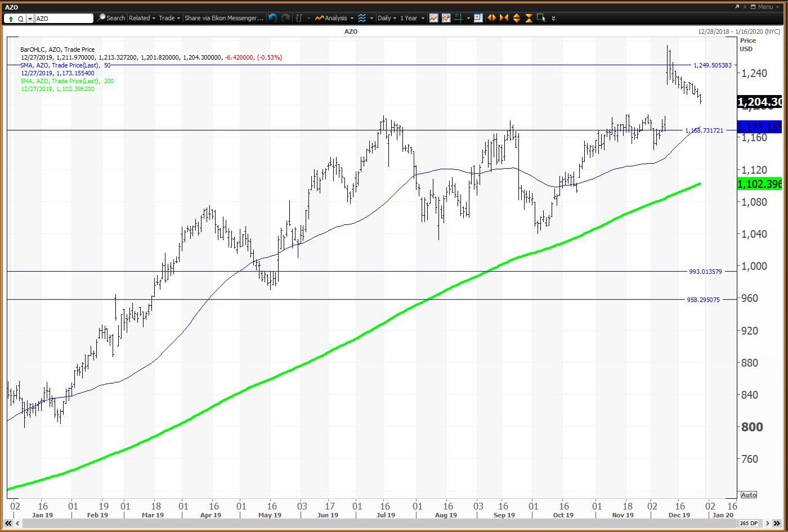Image resolution: width=788 pixels, height=532 pixels.
Task: Click the green up-arrow quote icon
Action: [x=11, y=19]
